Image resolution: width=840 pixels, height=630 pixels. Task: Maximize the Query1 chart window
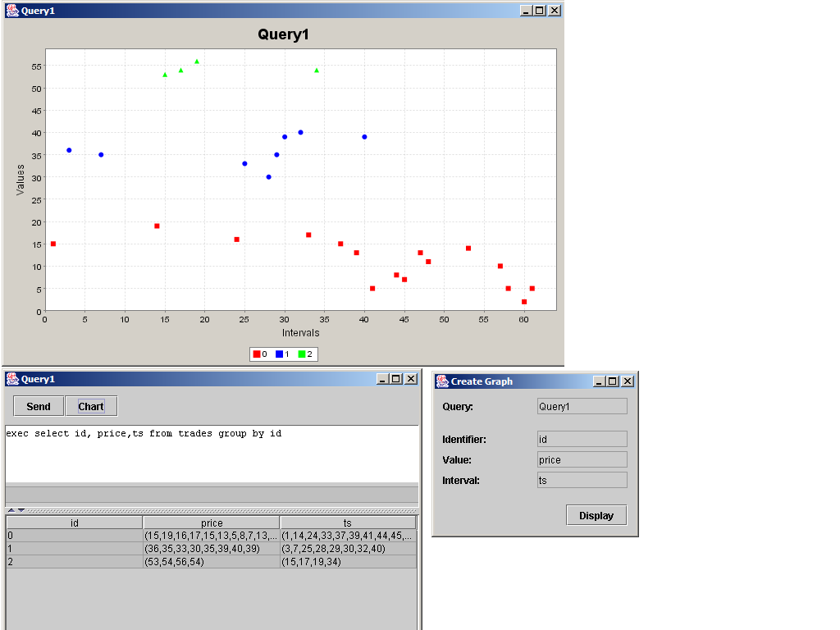click(540, 11)
